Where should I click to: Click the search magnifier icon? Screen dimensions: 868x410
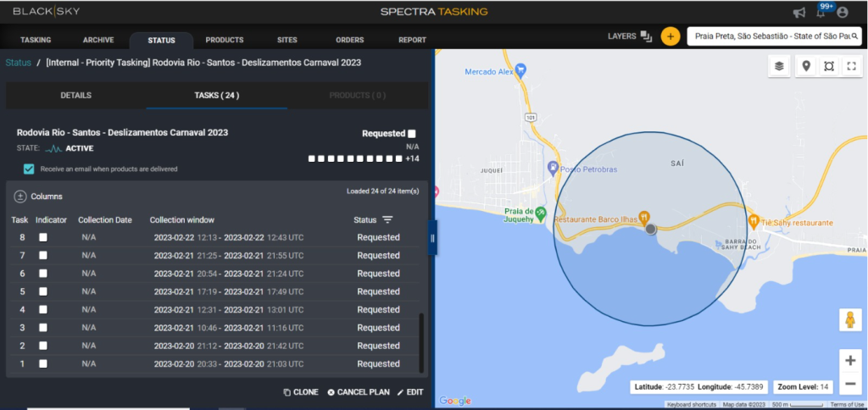(x=854, y=36)
